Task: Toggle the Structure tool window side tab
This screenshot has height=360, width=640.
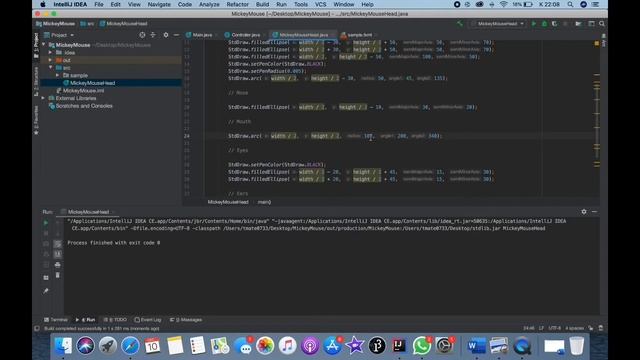Action: tap(36, 82)
